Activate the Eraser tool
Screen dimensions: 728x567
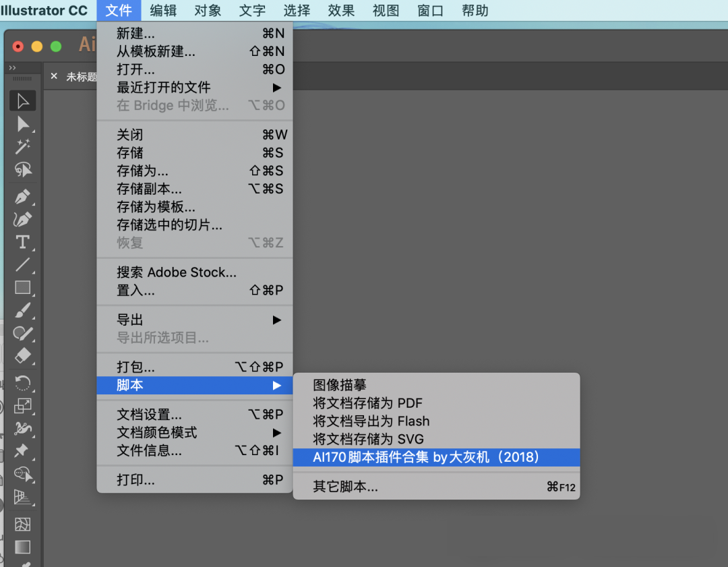[x=22, y=356]
